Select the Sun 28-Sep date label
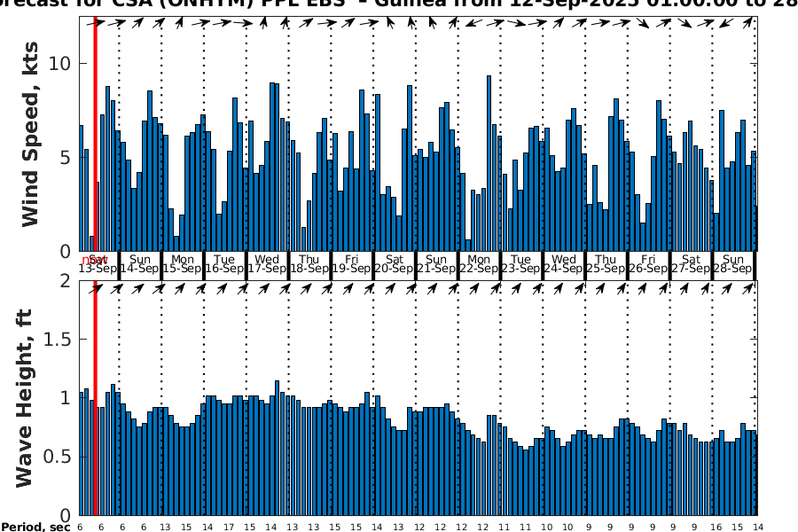Screen dimensions: 798x532 [733, 264]
